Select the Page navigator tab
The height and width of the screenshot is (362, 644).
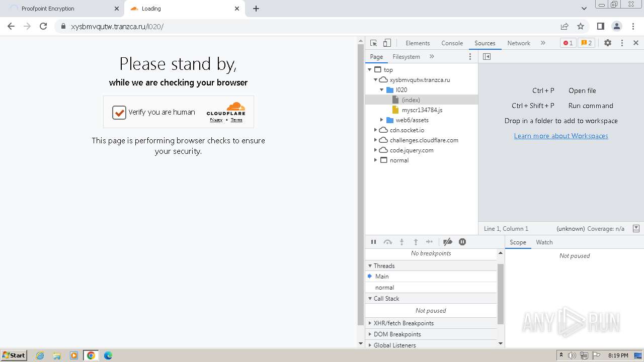[x=376, y=57]
